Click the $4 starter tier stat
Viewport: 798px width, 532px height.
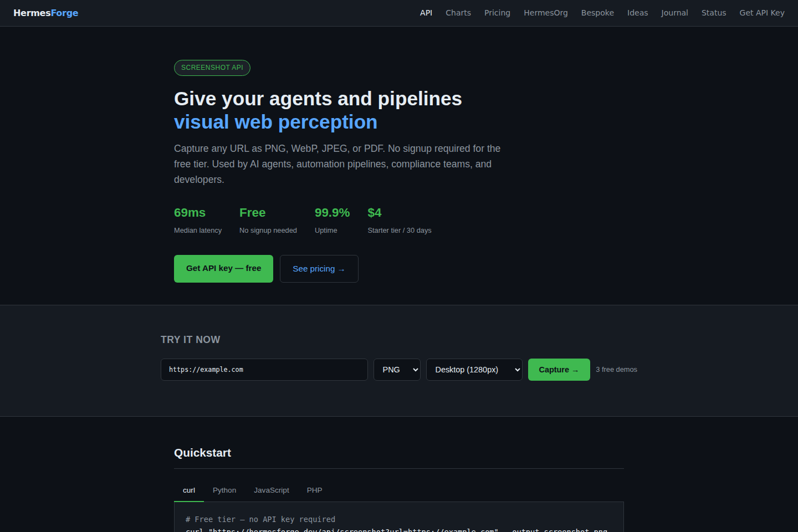tap(400, 220)
